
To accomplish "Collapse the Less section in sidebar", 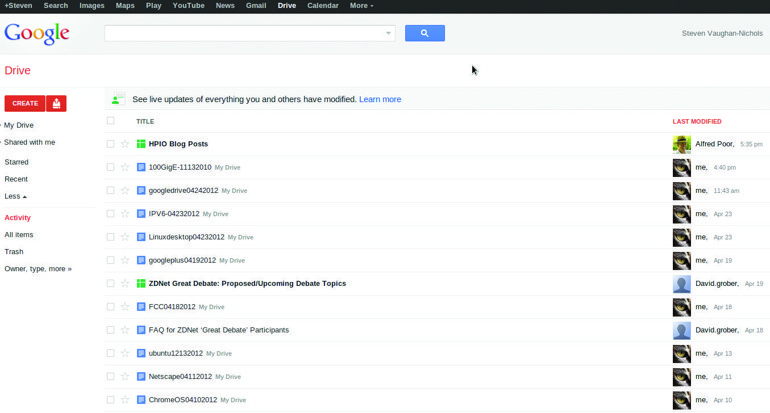I will coord(15,196).
